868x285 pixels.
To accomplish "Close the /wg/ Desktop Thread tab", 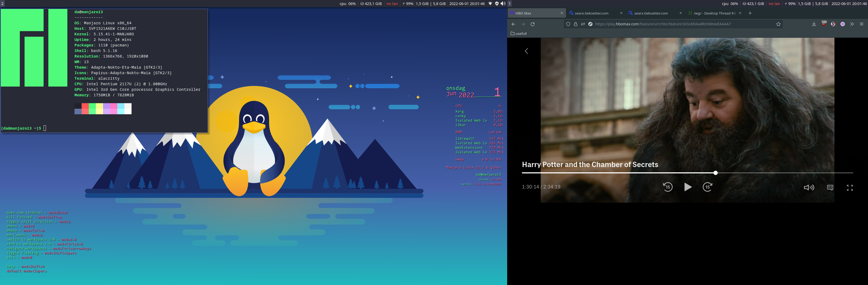I will point(740,13).
